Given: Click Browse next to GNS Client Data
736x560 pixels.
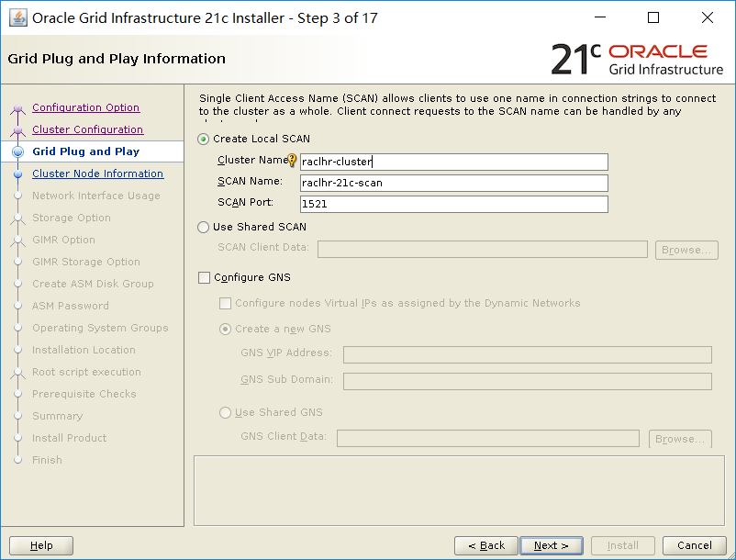Looking at the screenshot, I should click(680, 439).
